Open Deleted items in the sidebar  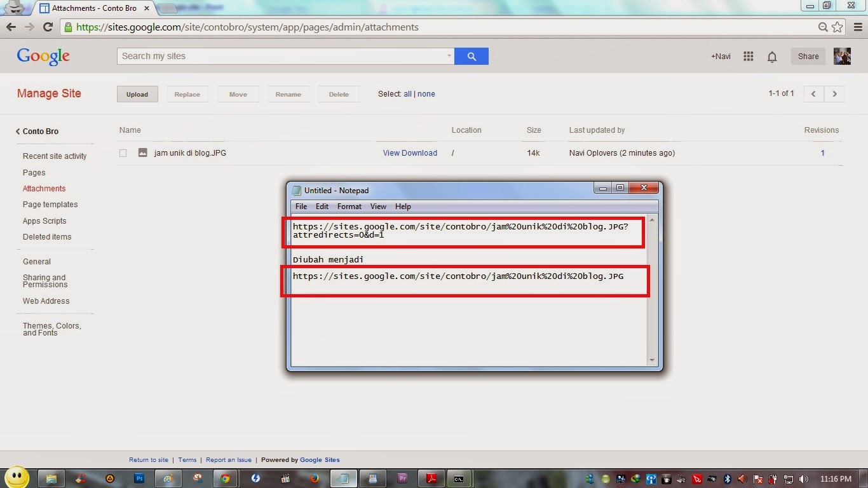(x=47, y=237)
